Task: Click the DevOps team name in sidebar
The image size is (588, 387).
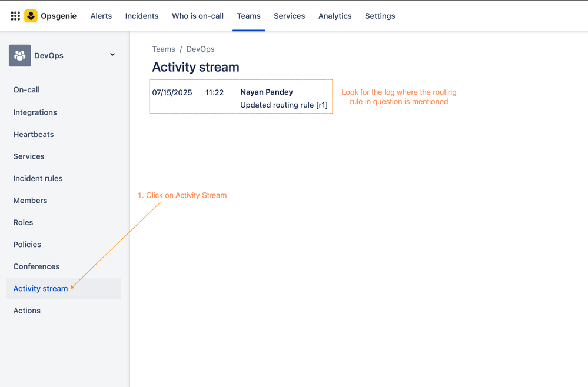Action: (x=49, y=55)
